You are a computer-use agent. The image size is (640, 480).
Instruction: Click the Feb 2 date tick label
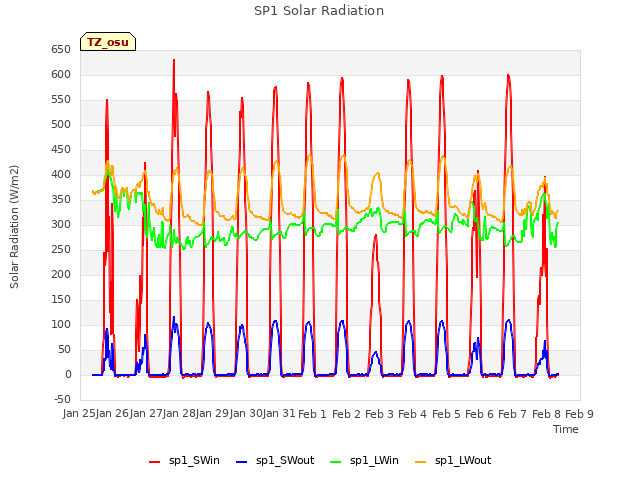pos(346,414)
